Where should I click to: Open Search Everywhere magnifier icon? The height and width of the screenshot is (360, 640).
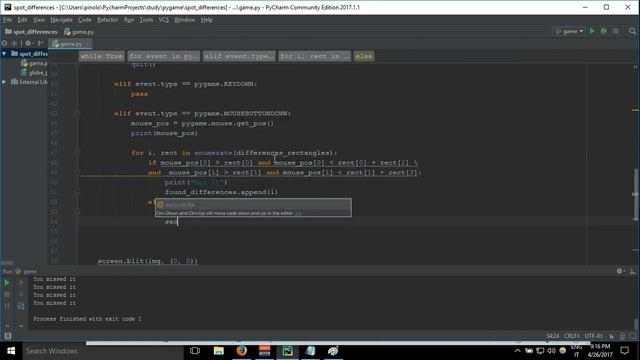tap(632, 31)
